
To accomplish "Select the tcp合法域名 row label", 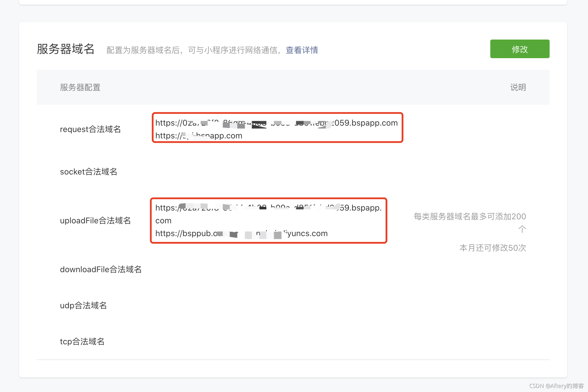I will [82, 341].
